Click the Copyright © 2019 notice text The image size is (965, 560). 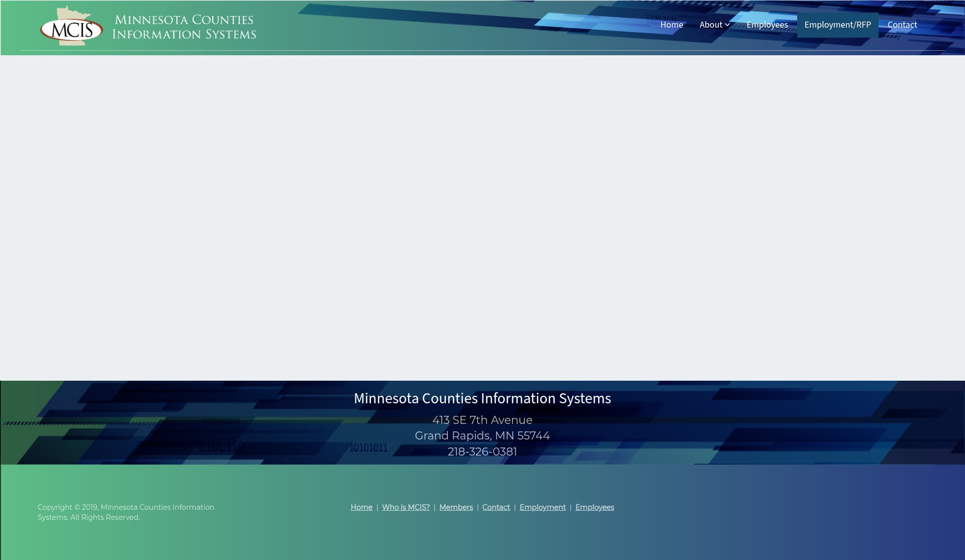pos(126,512)
